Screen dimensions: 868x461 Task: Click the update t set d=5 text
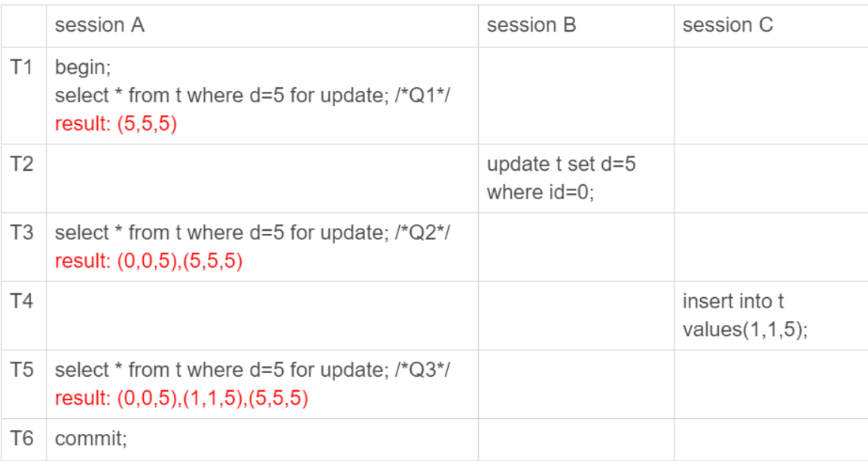point(561,164)
